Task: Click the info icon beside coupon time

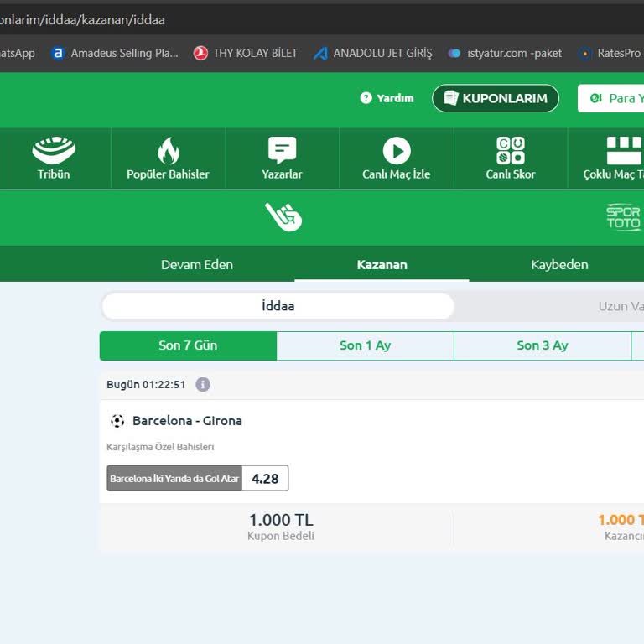Action: 203,385
